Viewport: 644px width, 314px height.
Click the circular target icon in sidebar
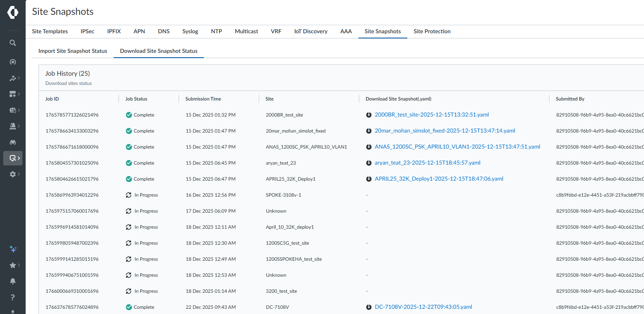[x=13, y=62]
